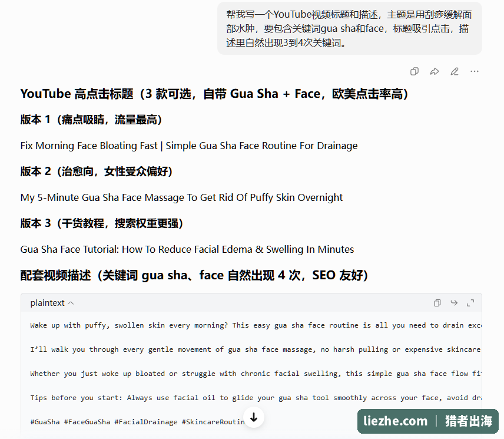Click code line 'Tips before you start'

click(x=256, y=398)
